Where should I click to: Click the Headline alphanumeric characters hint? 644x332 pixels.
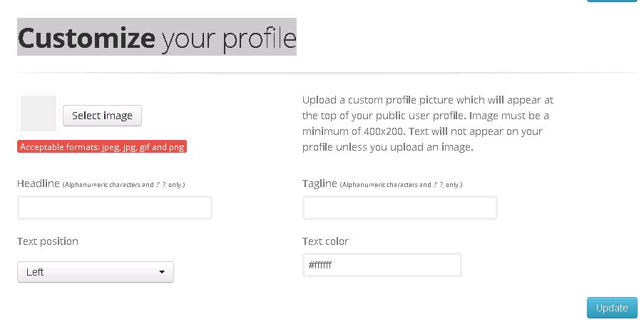click(x=124, y=185)
